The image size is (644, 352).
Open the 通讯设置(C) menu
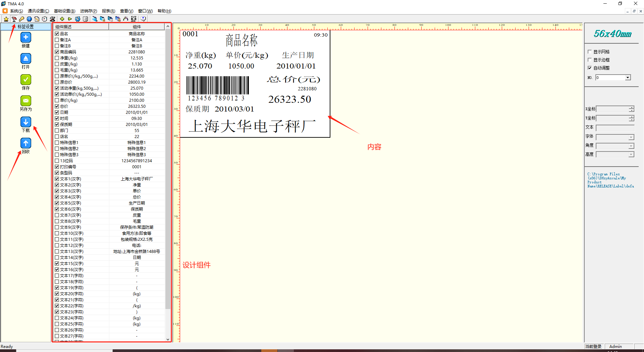38,11
